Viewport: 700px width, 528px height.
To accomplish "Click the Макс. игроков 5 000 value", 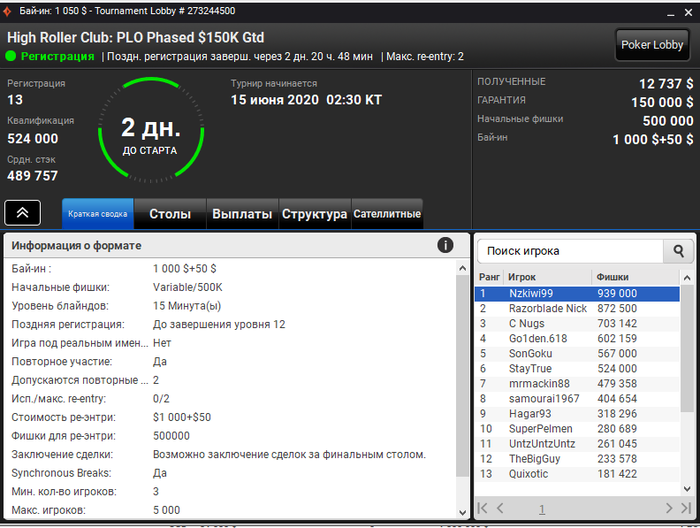I will point(167,510).
